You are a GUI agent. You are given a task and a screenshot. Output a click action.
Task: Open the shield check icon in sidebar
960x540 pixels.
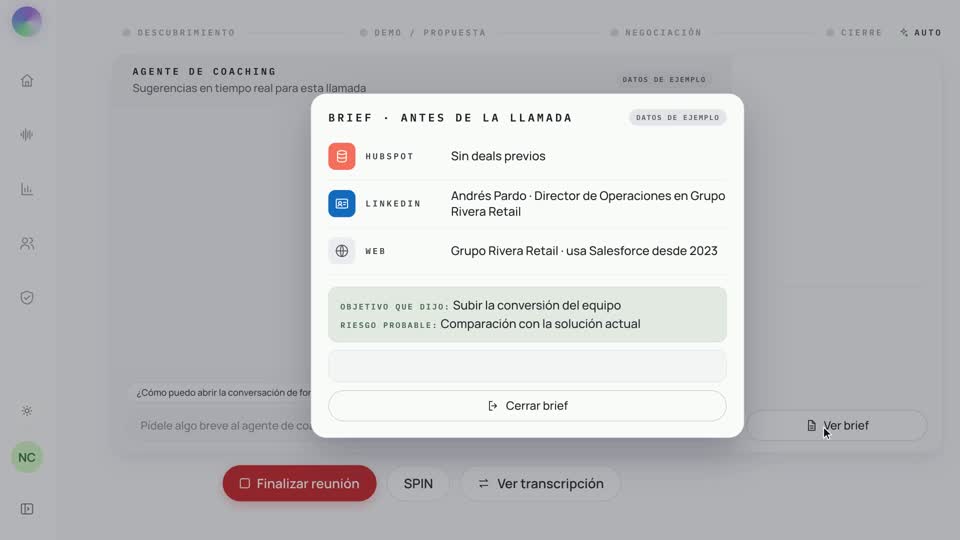coord(27,298)
